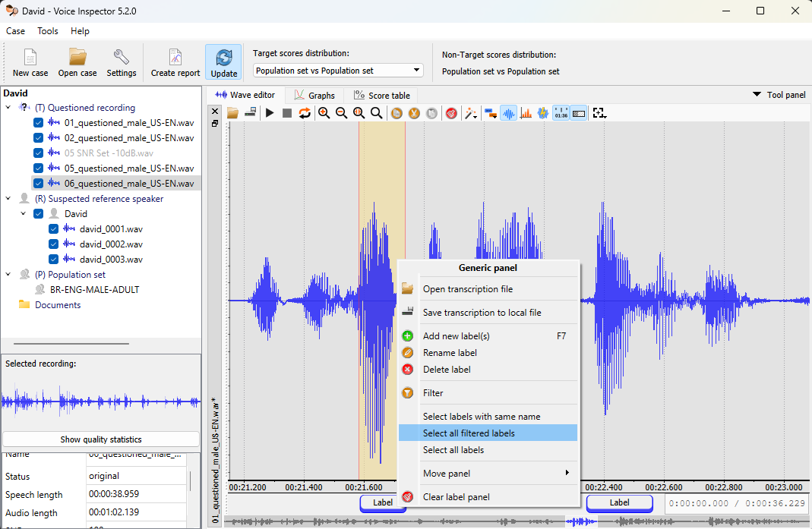This screenshot has width=812, height=529.
Task: Open the Tools menu
Action: click(48, 31)
